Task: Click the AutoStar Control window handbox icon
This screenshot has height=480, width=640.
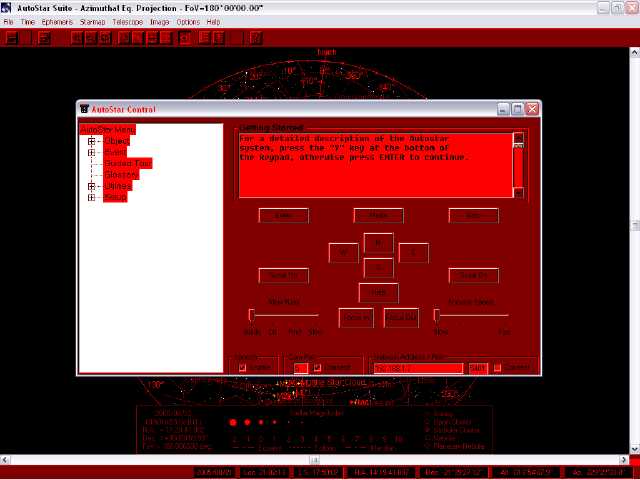Action: (84, 109)
